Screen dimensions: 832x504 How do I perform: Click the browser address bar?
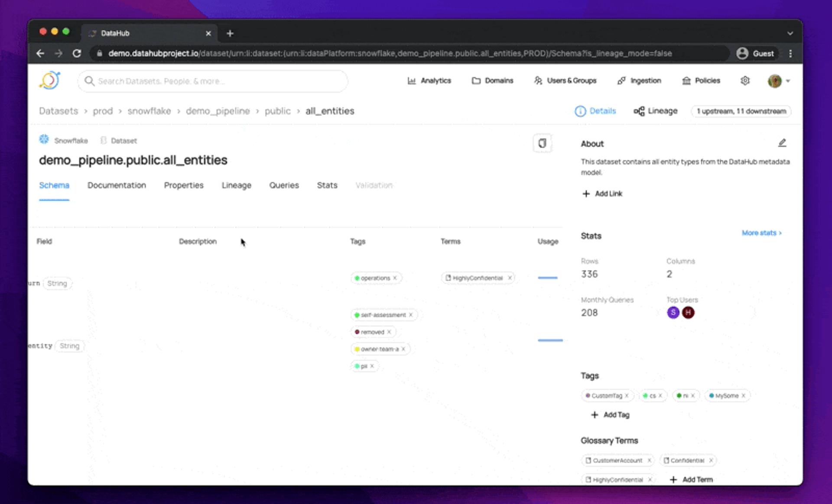tap(409, 53)
